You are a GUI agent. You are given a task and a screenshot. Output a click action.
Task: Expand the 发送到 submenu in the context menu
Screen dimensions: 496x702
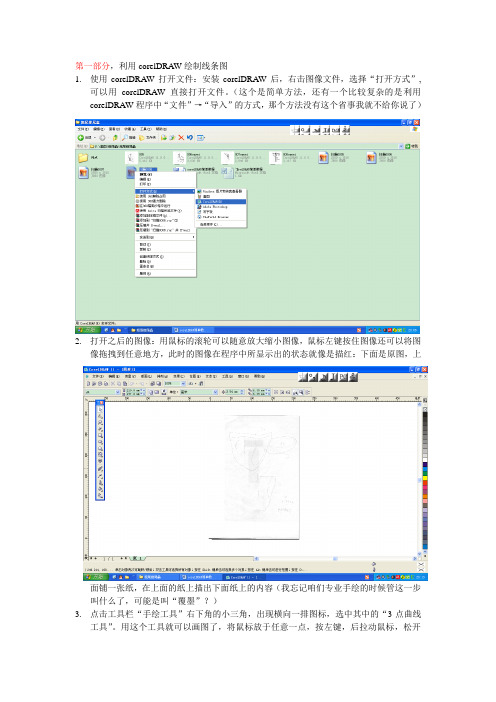pos(165,237)
